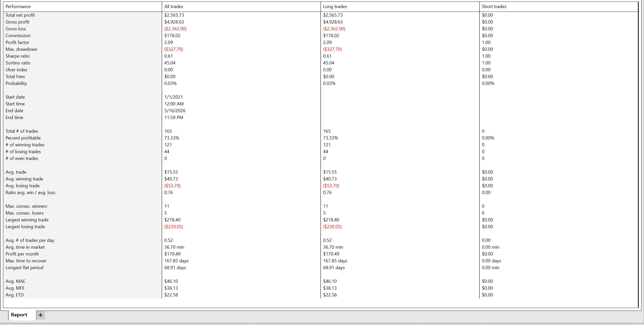Image resolution: width=644 pixels, height=325 pixels.
Task: Click All trades avg. winning trade $40.73
Action: tap(171, 179)
